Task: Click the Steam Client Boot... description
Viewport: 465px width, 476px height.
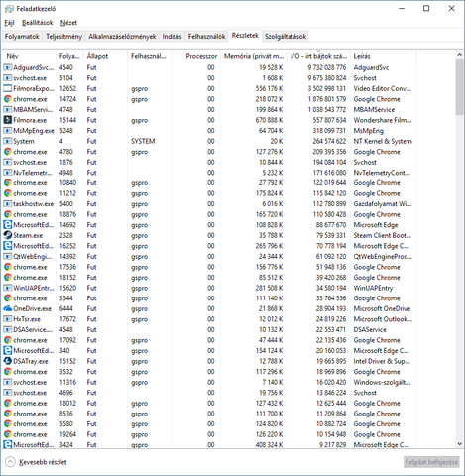Action: [383, 235]
